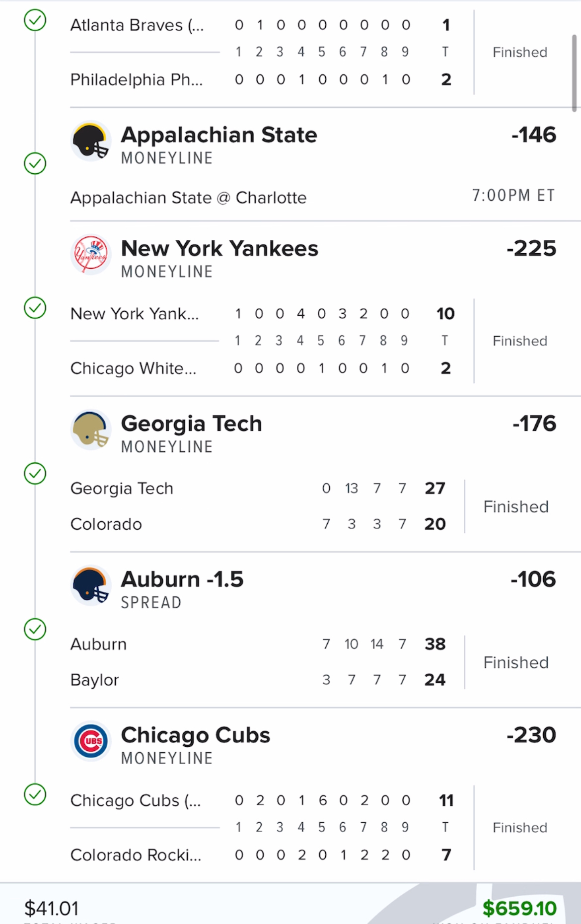Viewport: 581px width, 924px height.
Task: Click the -225 Yankees odds
Action: pos(531,249)
